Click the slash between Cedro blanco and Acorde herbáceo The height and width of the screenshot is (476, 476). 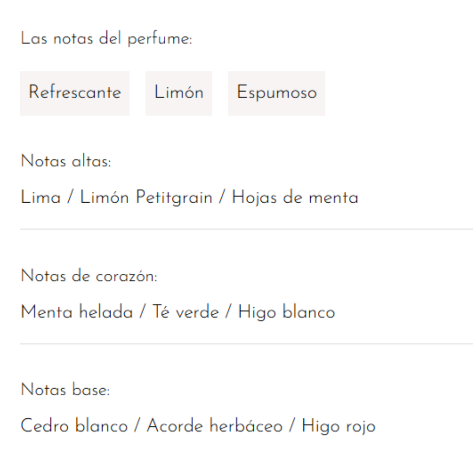point(137,426)
